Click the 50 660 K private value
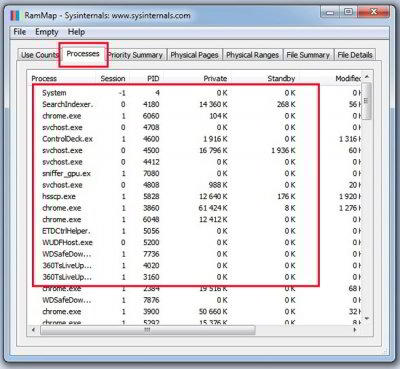400x369 pixels. 213,312
